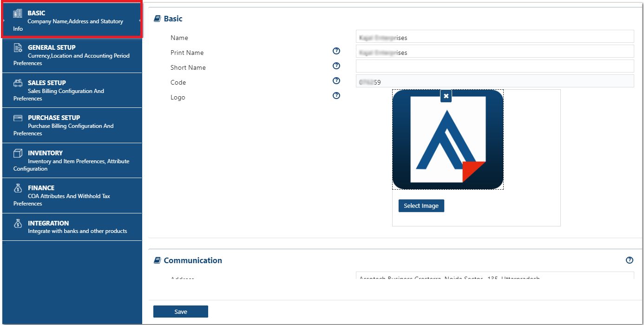Save the company settings

click(181, 312)
